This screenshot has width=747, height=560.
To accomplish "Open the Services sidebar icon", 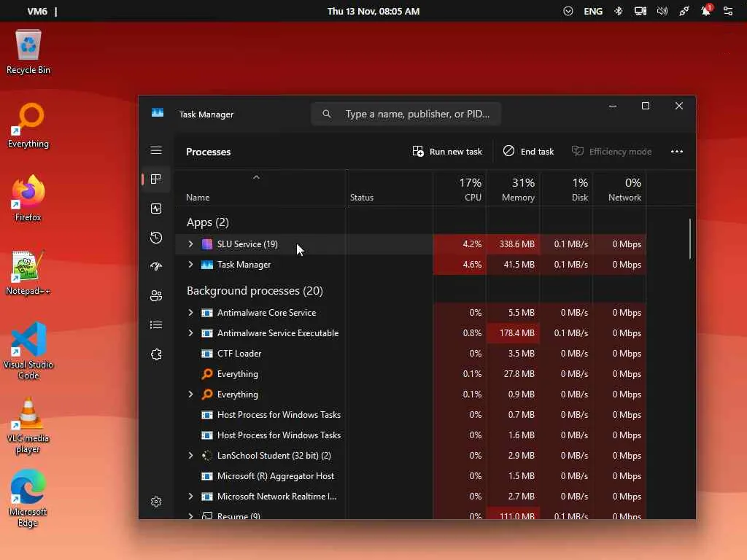I will pos(156,354).
